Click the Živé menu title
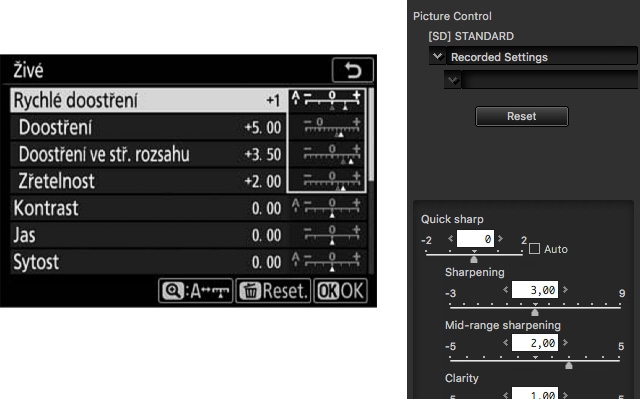Screen dimensions: 640x399 click(x=28, y=70)
